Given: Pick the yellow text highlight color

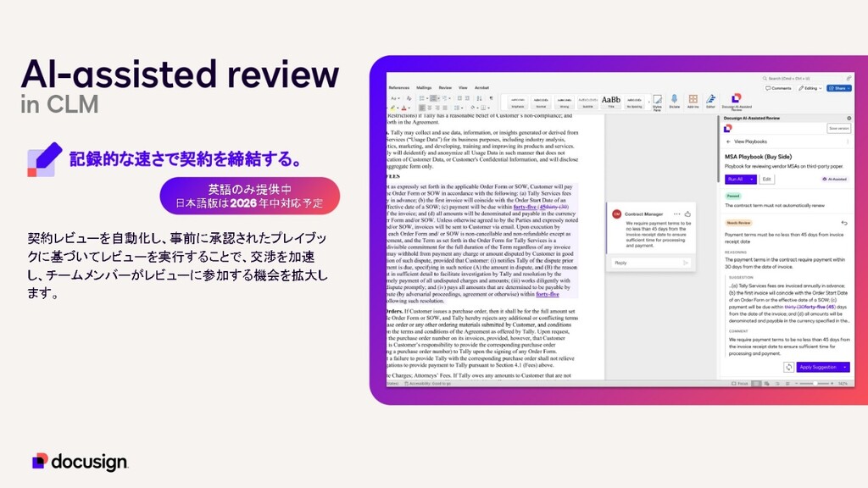Looking at the screenshot, I should click(393, 108).
